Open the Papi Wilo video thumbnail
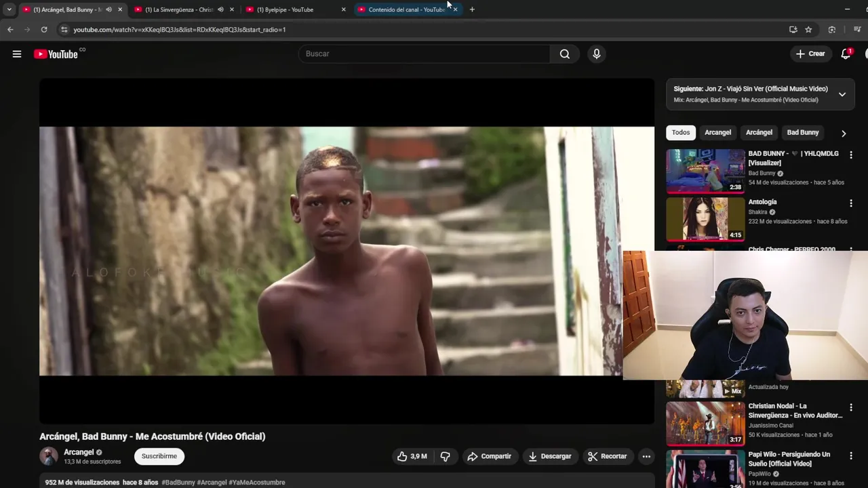 (x=705, y=469)
